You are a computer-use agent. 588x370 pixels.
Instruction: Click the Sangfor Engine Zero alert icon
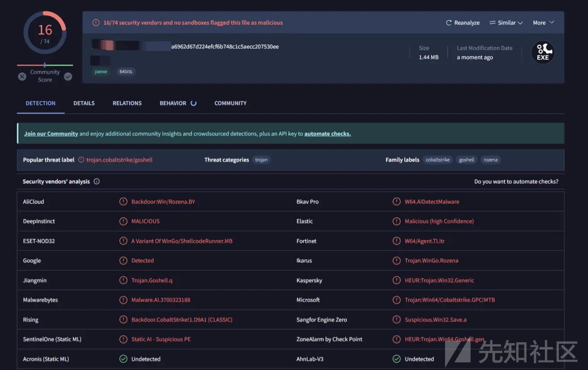click(397, 320)
